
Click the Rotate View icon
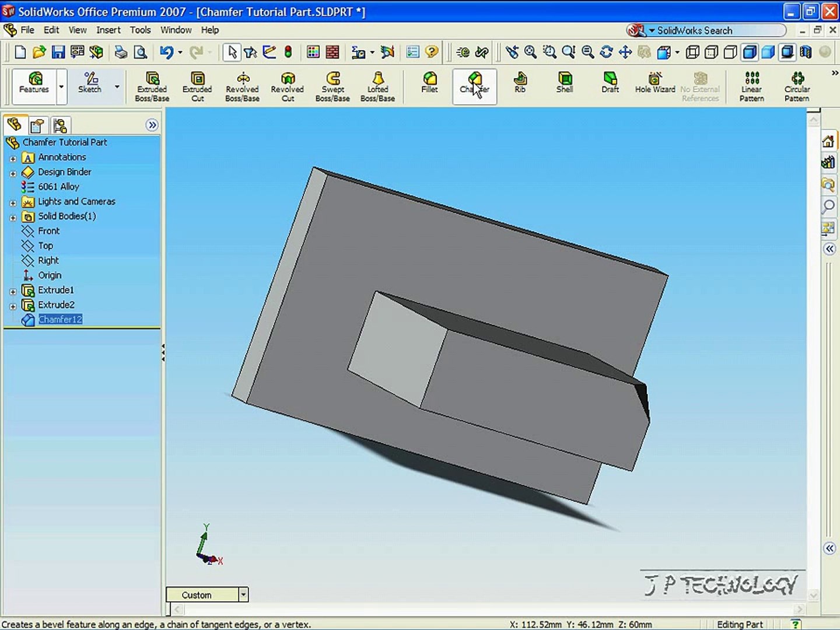tap(607, 52)
